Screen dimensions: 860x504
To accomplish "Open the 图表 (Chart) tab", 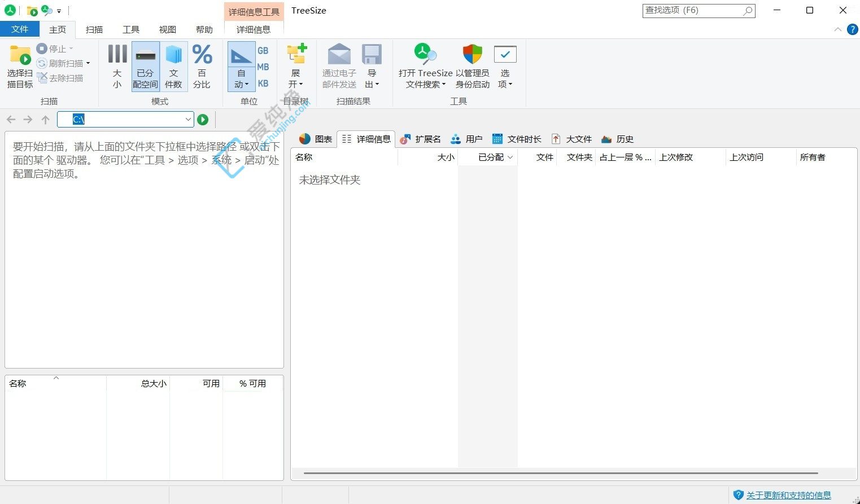I will point(316,139).
